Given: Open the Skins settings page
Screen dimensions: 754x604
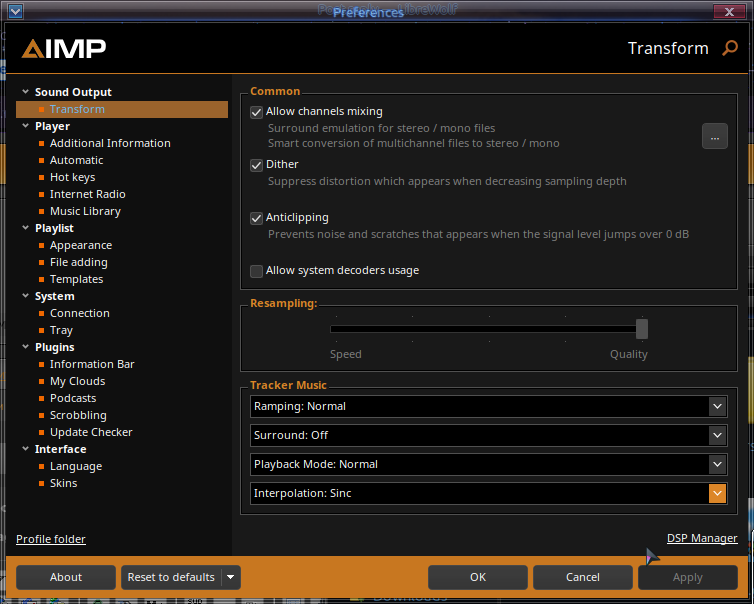Looking at the screenshot, I should coord(63,483).
